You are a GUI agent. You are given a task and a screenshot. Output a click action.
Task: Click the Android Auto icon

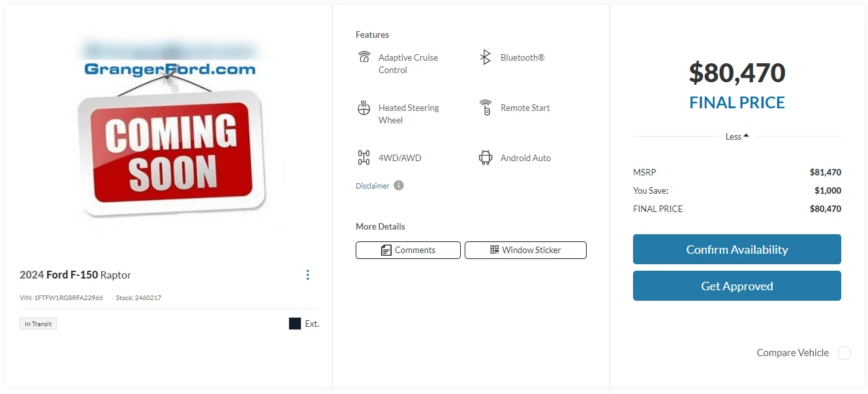click(485, 158)
